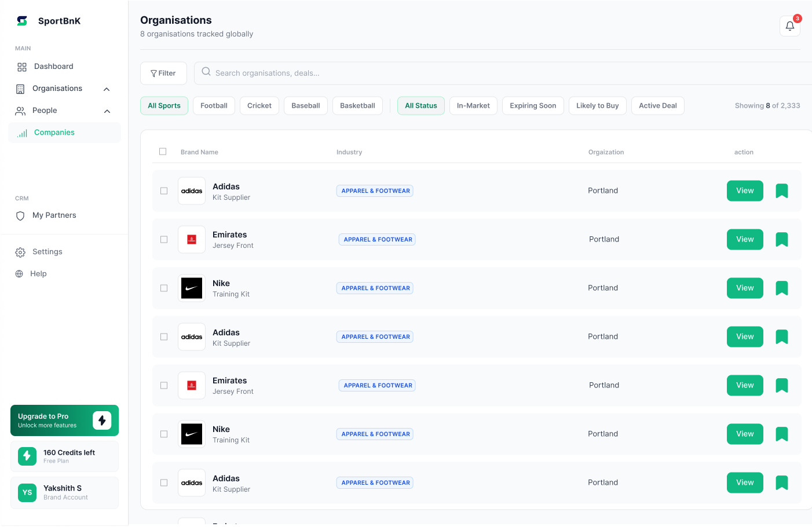Show Expiring Soon deals
812x527 pixels.
[533, 106]
